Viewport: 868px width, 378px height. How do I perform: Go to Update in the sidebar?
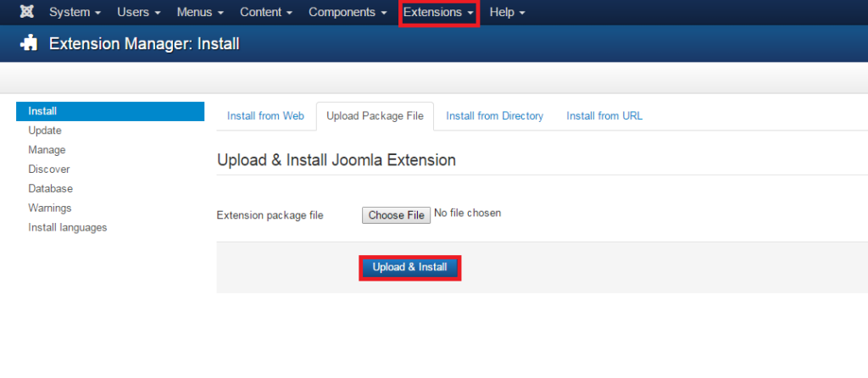click(x=45, y=131)
